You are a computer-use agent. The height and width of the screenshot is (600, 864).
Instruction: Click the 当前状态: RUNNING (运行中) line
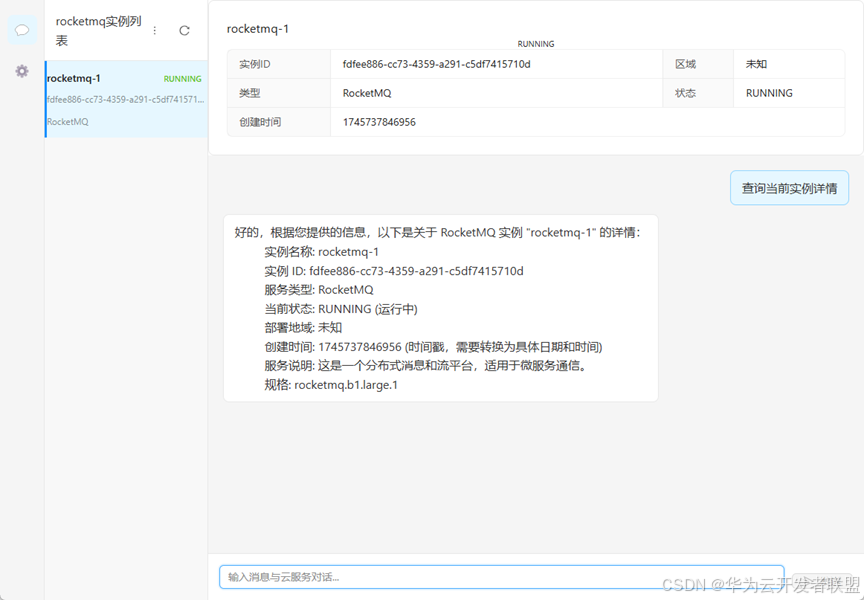(341, 309)
